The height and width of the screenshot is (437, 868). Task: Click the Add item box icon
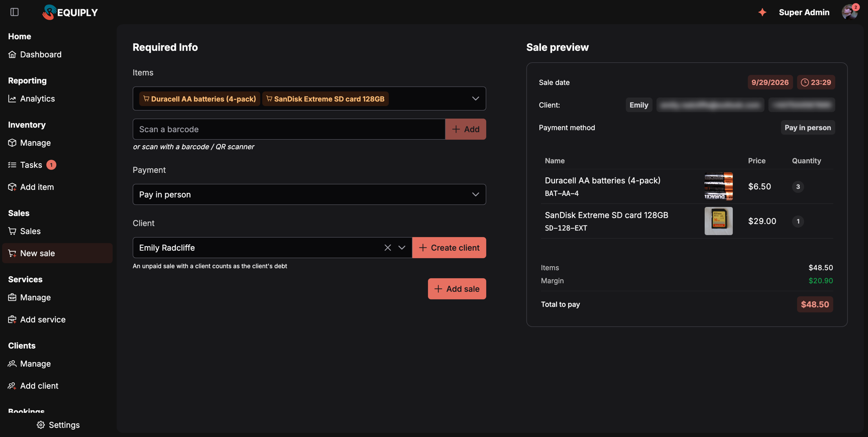[12, 187]
